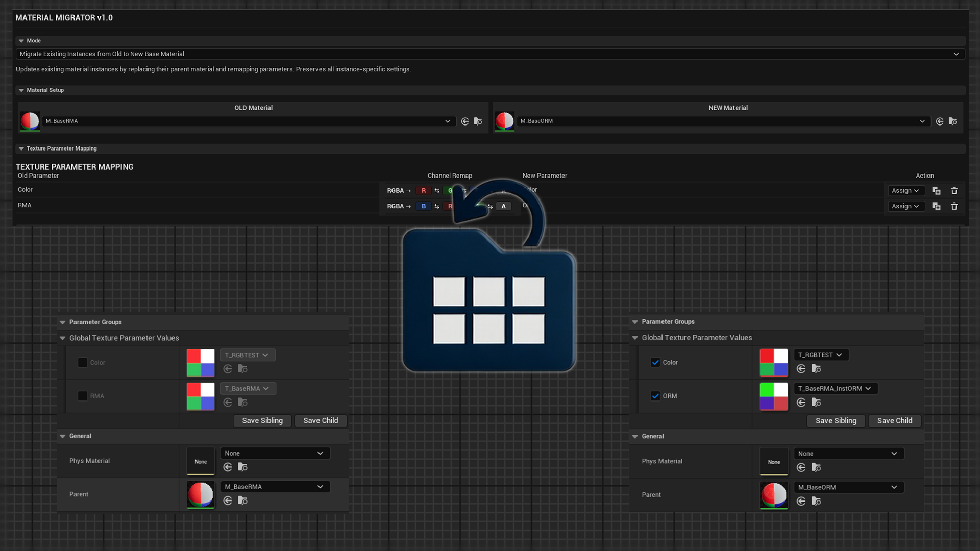Uncheck the ORM texture parameter checkbox
The width and height of the screenshot is (980, 551).
click(655, 396)
